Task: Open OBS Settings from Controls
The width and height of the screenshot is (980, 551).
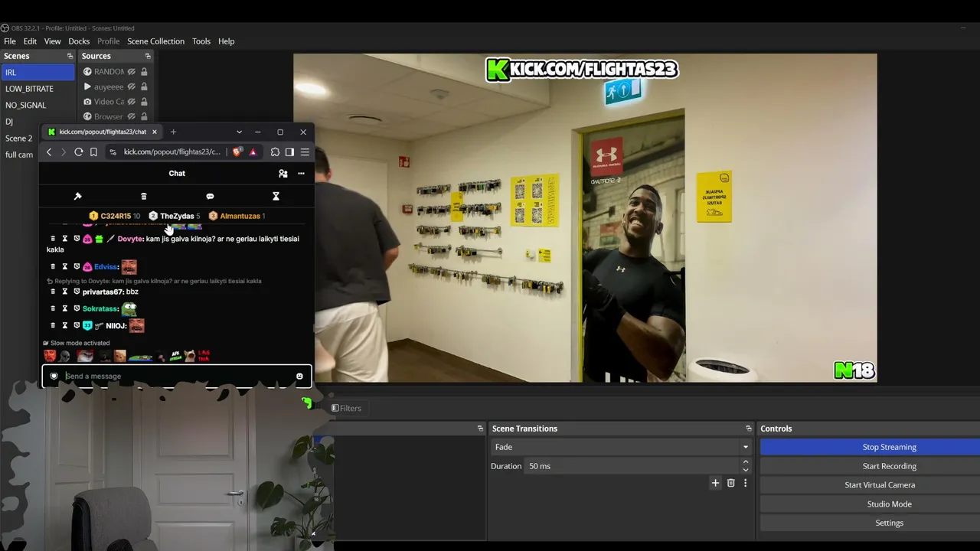Action: coord(889,523)
